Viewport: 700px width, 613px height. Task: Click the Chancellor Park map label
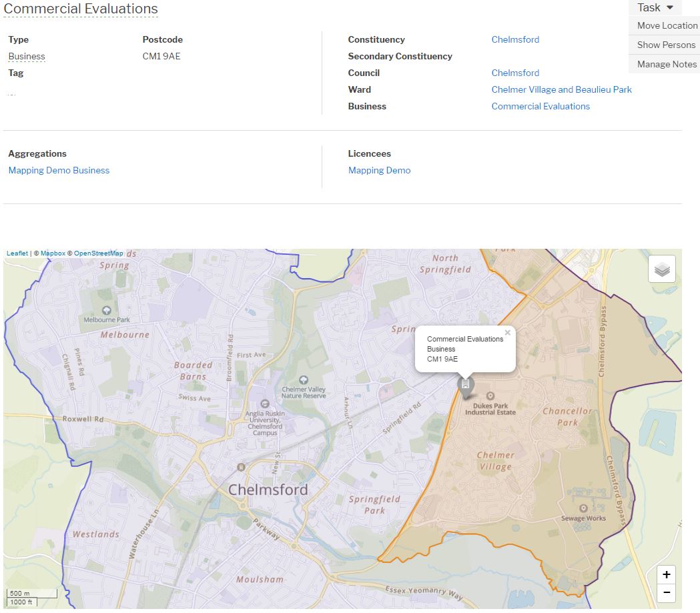click(567, 417)
